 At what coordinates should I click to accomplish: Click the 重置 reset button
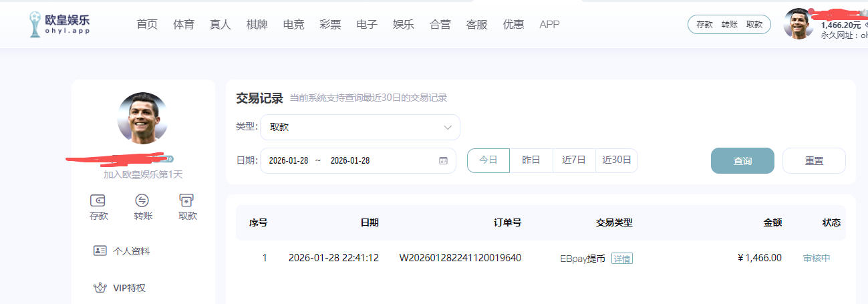(814, 161)
